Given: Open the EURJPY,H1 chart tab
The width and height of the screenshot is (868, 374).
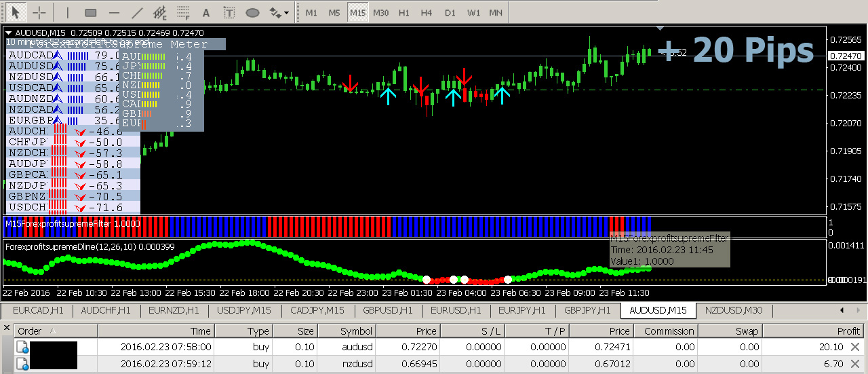Looking at the screenshot, I should [x=522, y=311].
